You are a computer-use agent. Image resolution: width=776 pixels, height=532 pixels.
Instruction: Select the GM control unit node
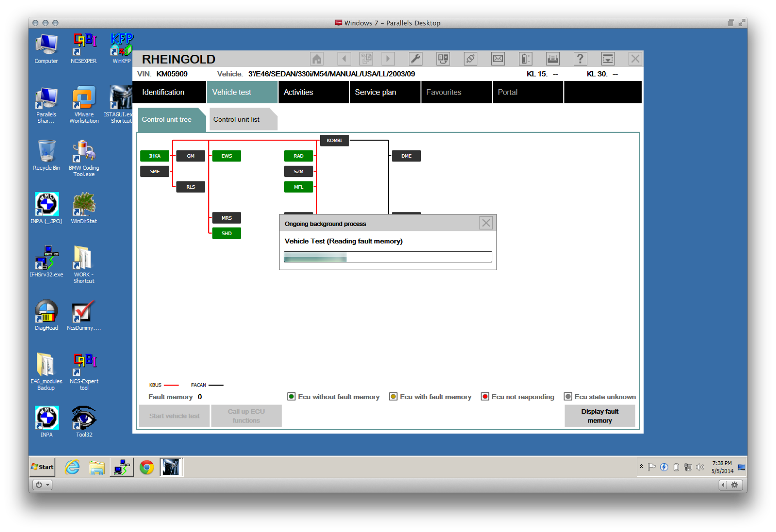coord(191,156)
